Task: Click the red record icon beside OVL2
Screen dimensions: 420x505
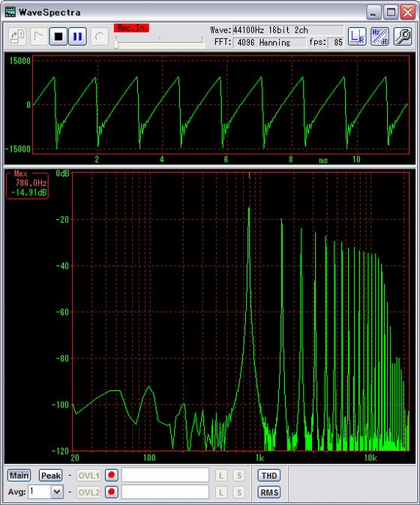Action: 111,491
